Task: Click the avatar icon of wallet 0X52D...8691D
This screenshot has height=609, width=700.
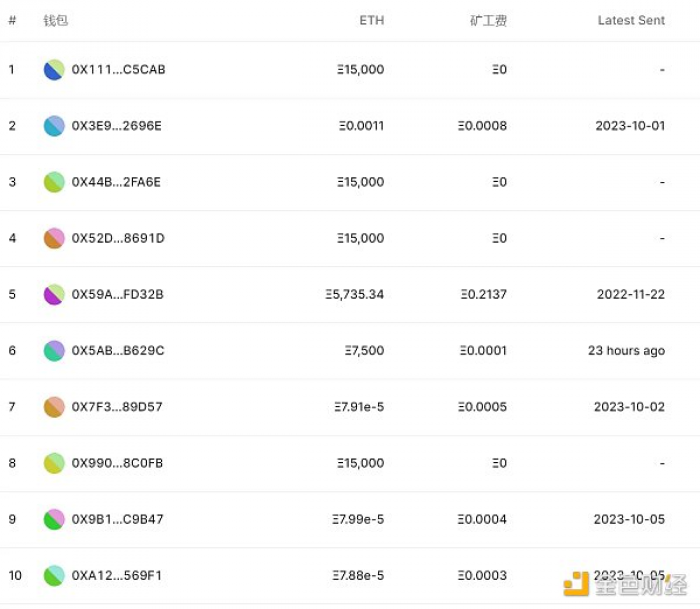Action: click(x=54, y=238)
